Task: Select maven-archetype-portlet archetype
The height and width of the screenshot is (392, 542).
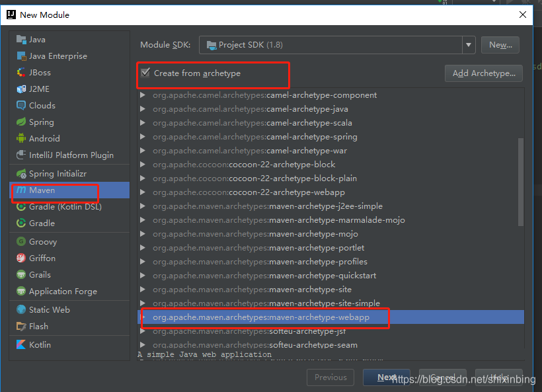Action: pos(330,248)
